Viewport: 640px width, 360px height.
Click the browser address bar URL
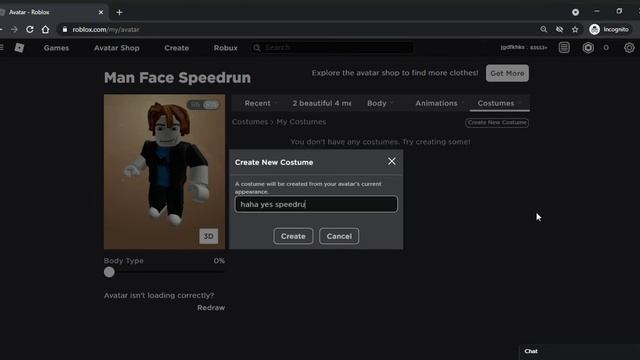pos(106,29)
